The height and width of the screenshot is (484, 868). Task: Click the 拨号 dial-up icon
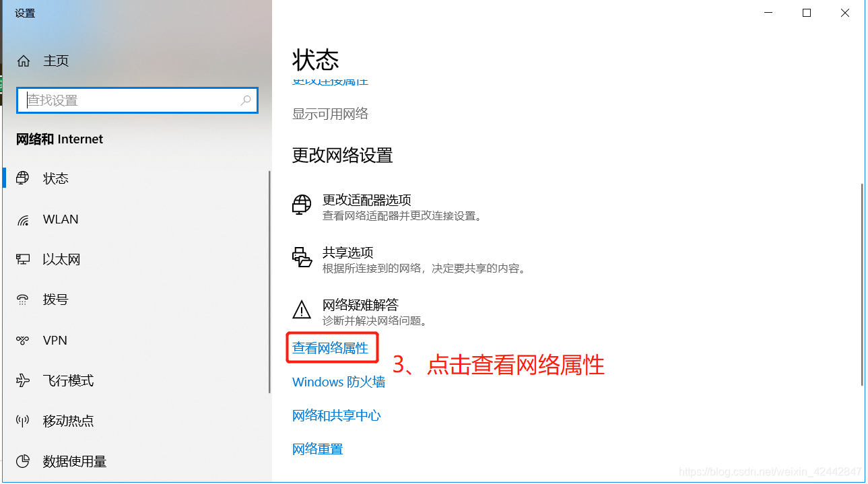[x=23, y=300]
